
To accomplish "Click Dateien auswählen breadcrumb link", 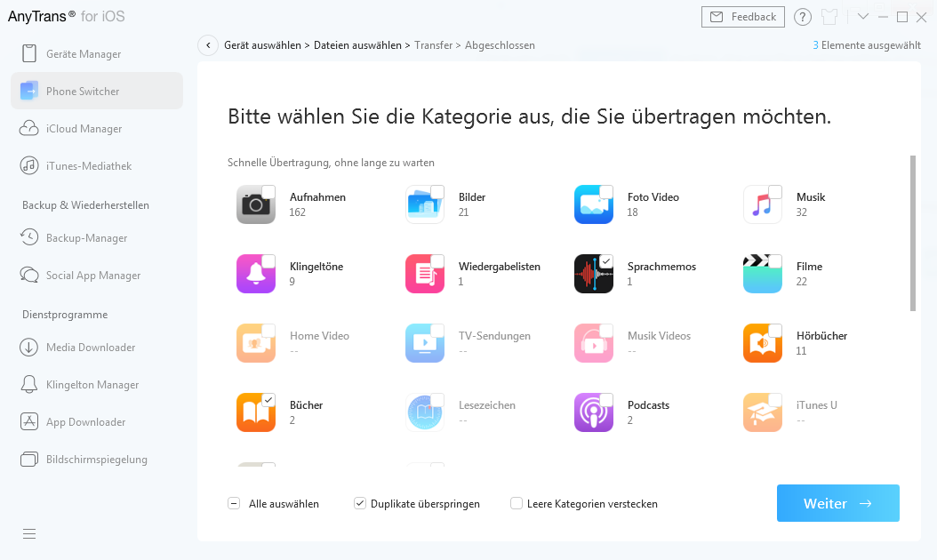I will pos(357,45).
